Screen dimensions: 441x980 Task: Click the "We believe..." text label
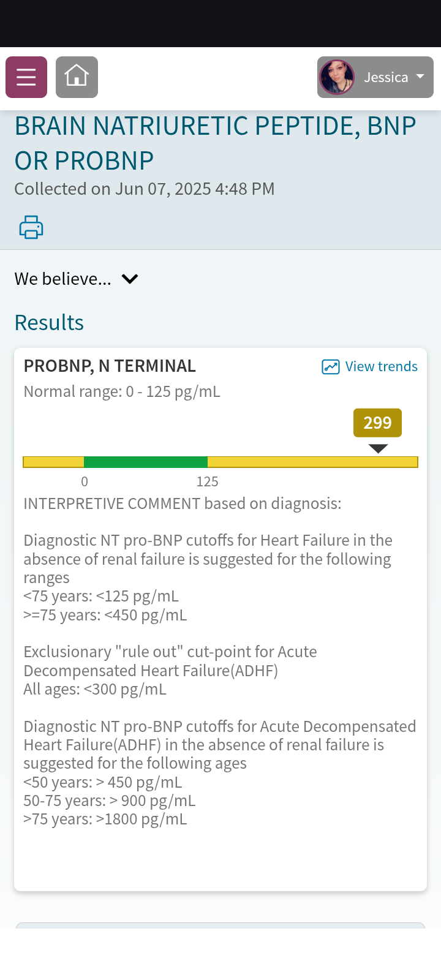pyautogui.click(x=63, y=279)
